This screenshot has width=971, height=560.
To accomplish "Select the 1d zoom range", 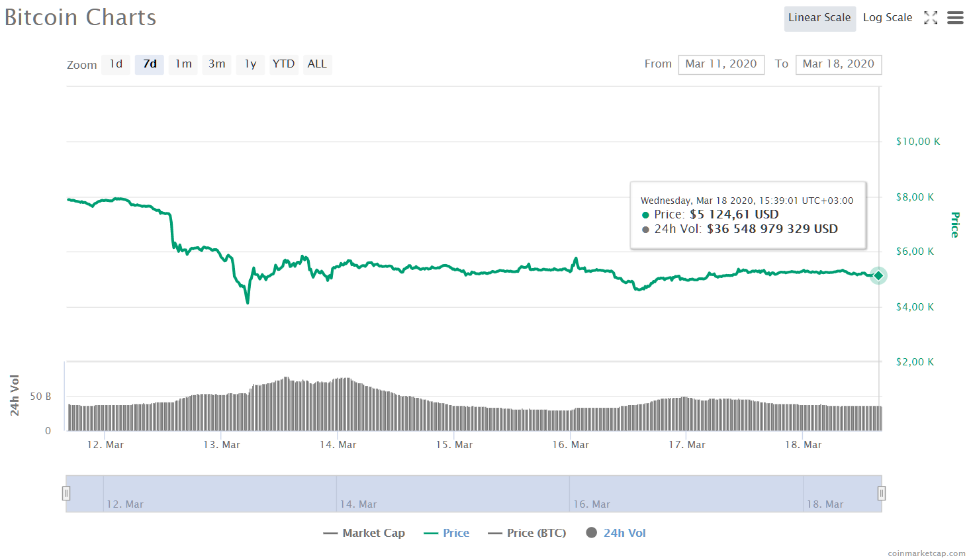I will click(116, 64).
